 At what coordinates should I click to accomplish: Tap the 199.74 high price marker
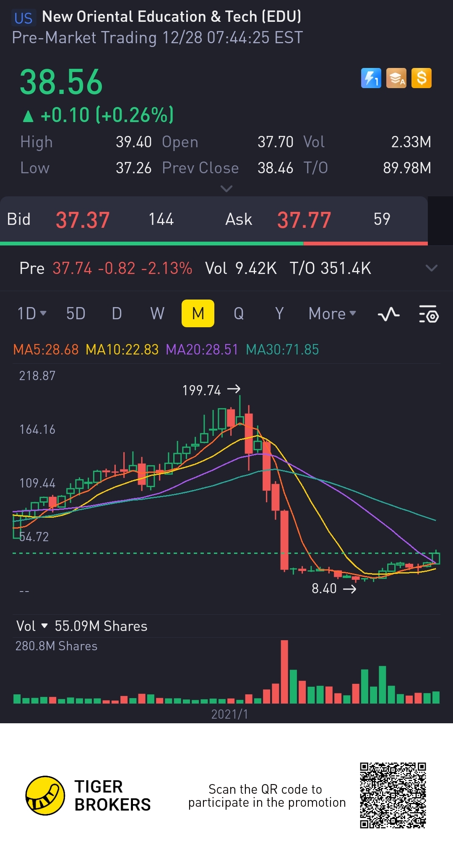211,390
